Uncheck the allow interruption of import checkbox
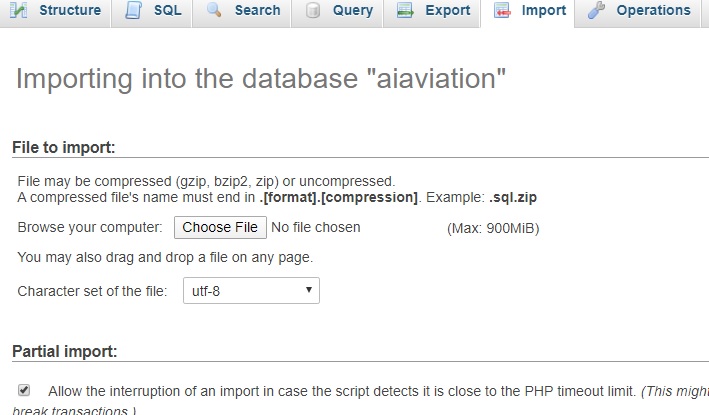The image size is (709, 415). pos(24,390)
